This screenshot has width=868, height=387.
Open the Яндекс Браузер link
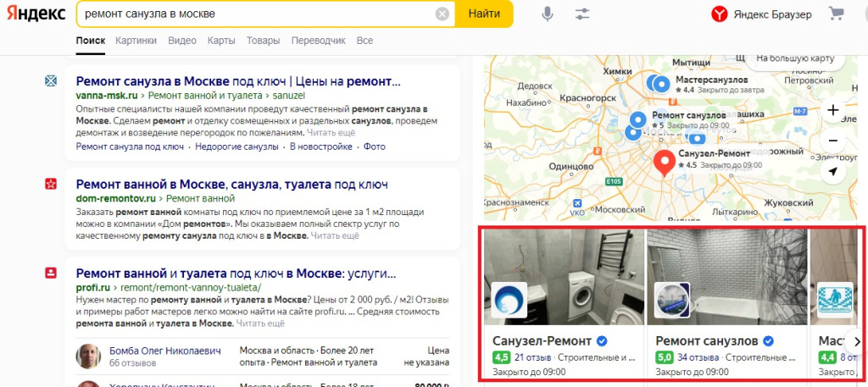pyautogui.click(x=772, y=14)
